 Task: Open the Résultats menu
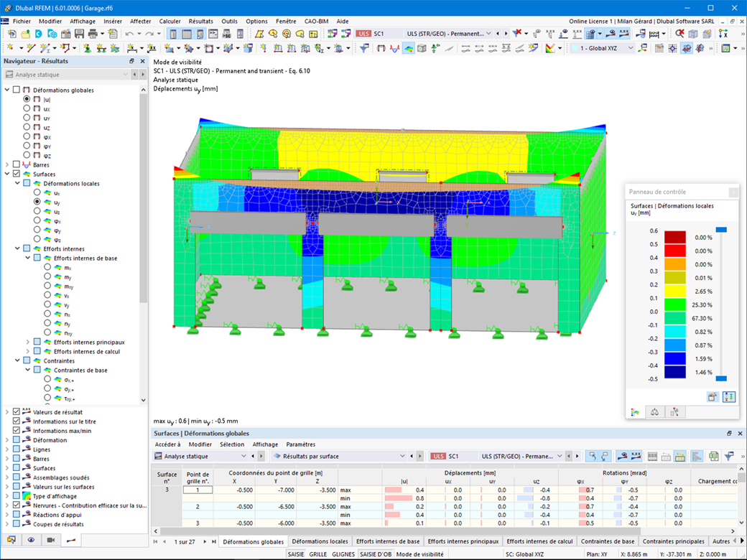[x=200, y=21]
